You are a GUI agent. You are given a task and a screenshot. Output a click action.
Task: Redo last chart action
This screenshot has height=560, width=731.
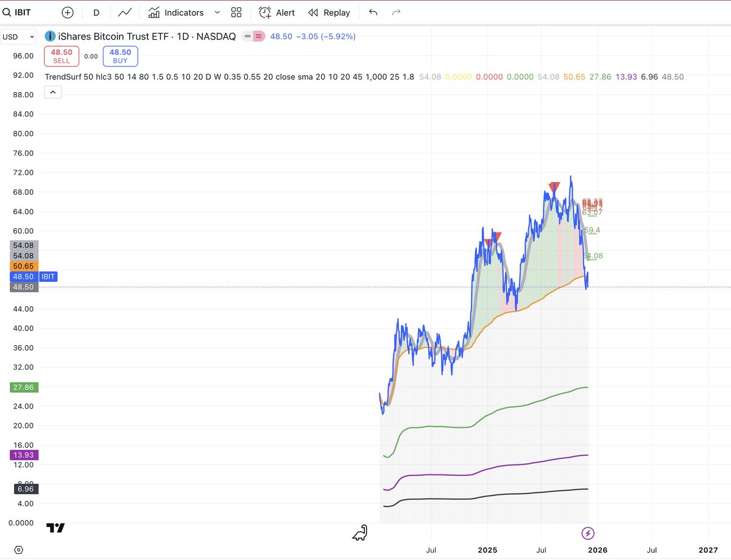click(396, 12)
